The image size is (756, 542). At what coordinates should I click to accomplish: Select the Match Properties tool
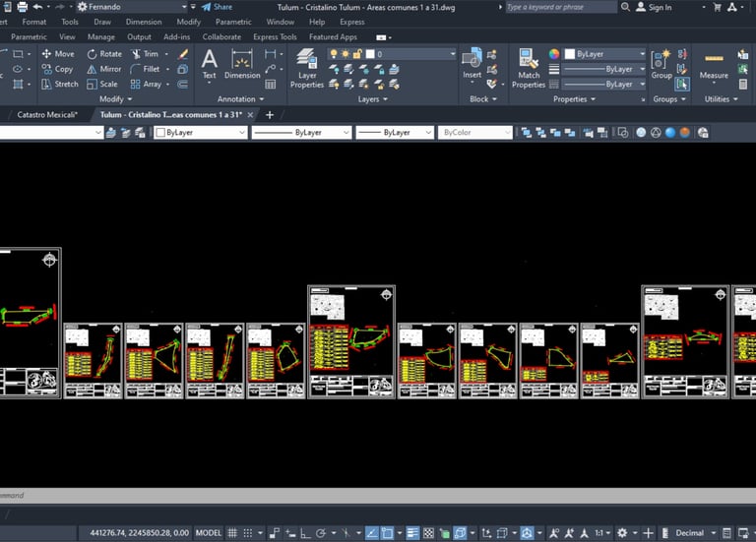click(529, 68)
